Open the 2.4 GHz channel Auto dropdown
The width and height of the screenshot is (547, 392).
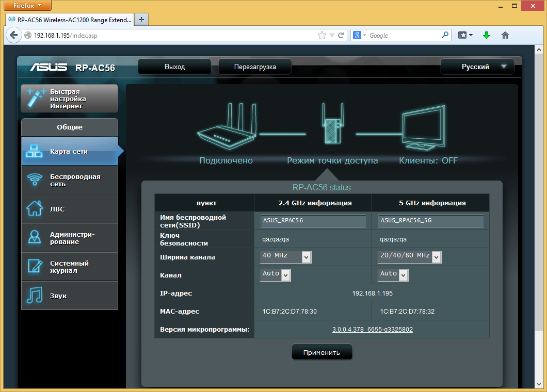pos(276,275)
